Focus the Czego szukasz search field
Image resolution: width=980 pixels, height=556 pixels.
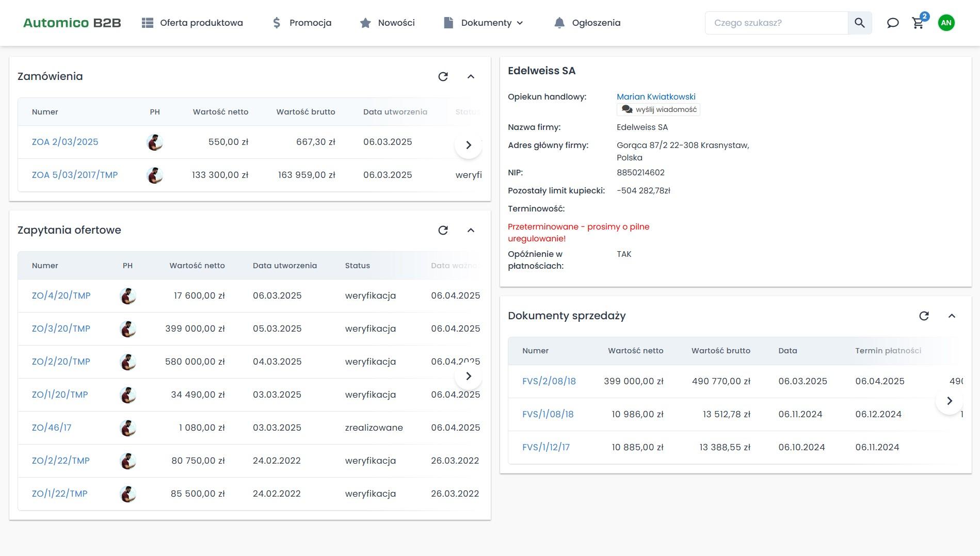click(x=776, y=23)
